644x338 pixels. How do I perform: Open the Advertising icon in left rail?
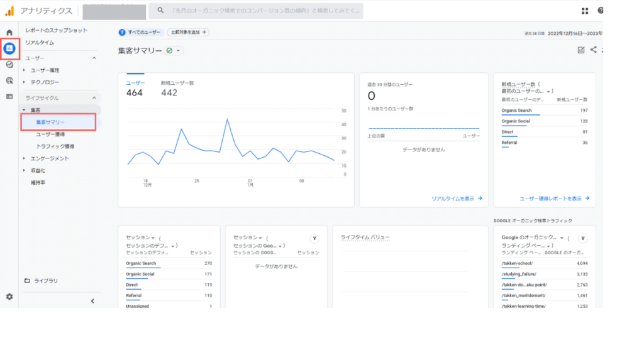pyautogui.click(x=9, y=80)
